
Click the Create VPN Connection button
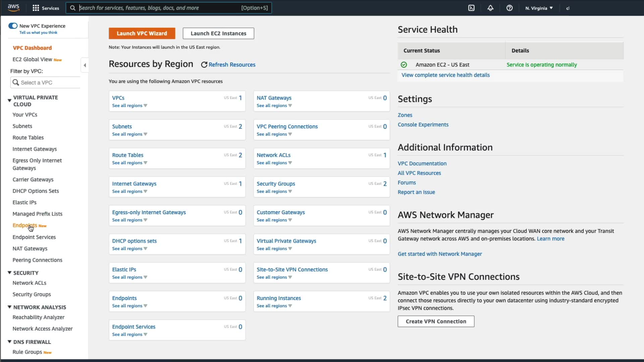(x=436, y=321)
